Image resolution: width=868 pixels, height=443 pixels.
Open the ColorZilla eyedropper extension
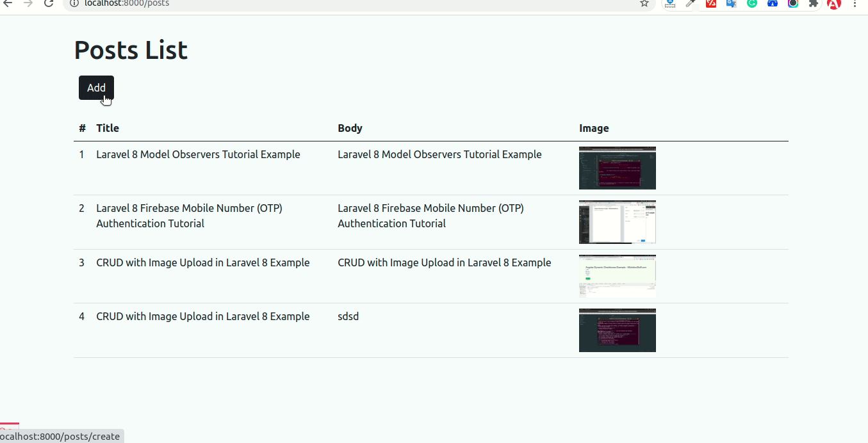tap(691, 4)
